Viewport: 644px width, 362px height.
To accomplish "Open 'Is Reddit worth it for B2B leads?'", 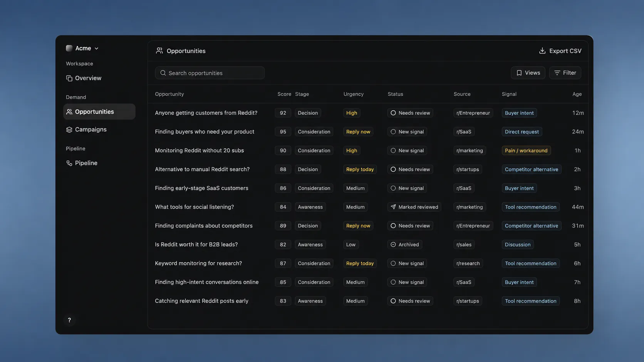I will 196,245.
